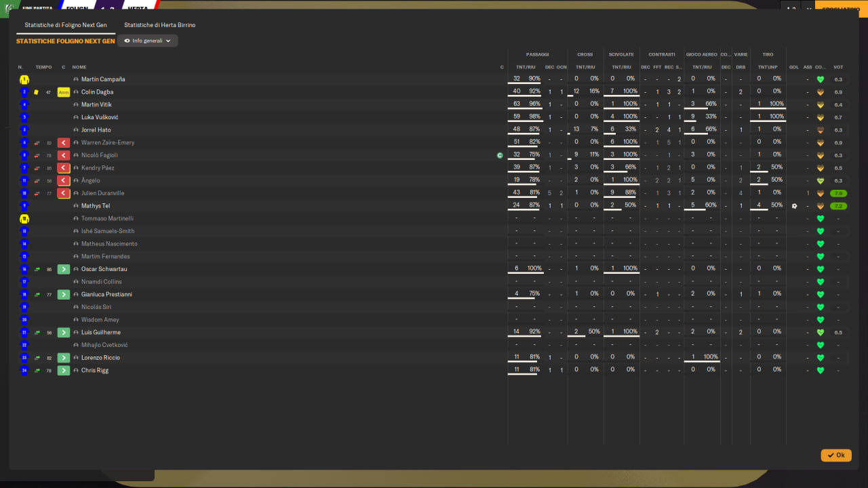868x488 pixels.
Task: Sort by the GOL column header
Action: coord(794,67)
